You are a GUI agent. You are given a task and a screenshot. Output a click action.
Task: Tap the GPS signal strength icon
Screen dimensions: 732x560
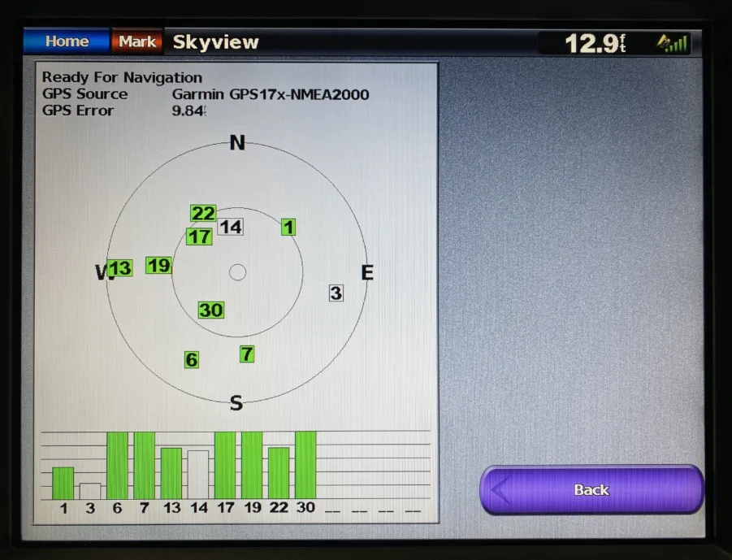(x=672, y=42)
